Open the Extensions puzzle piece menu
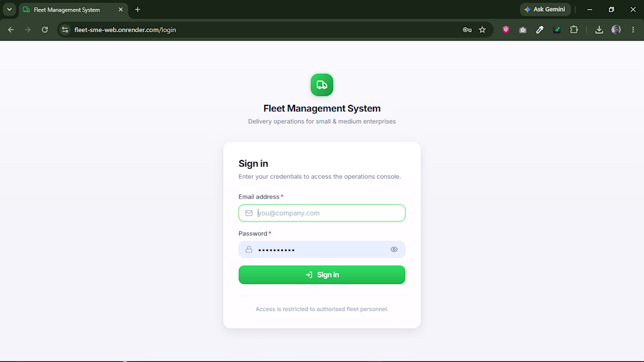The width and height of the screenshot is (644, 362). [x=574, y=30]
